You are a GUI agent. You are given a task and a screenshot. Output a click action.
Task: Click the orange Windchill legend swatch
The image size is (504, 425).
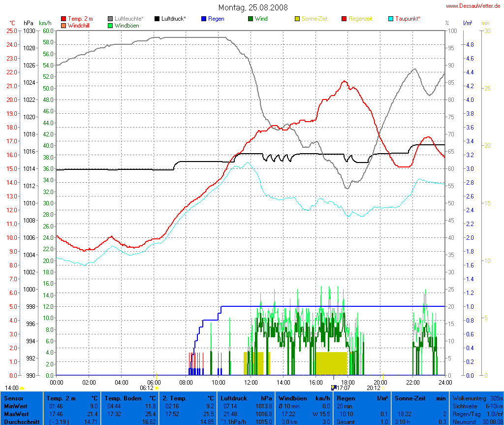tap(63, 25)
